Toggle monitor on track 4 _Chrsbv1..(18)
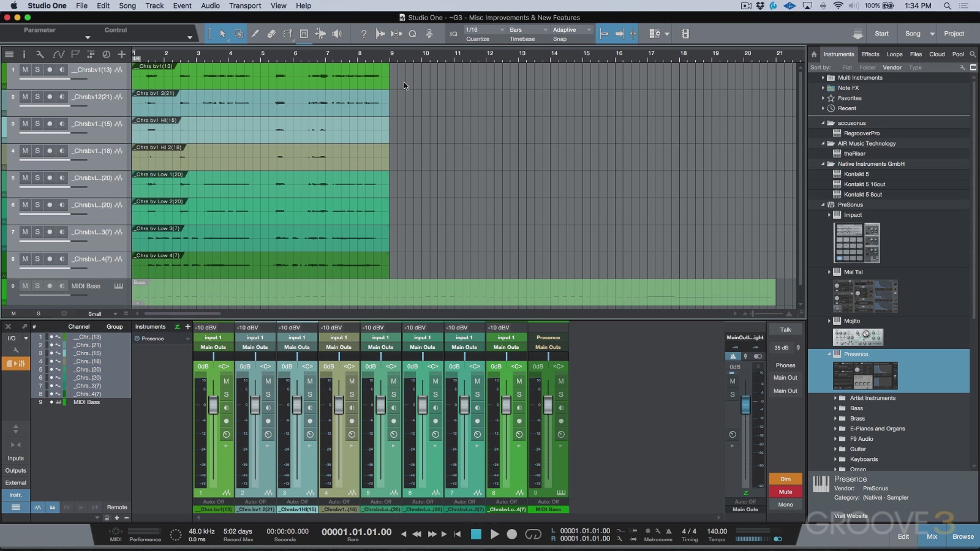 (x=62, y=151)
